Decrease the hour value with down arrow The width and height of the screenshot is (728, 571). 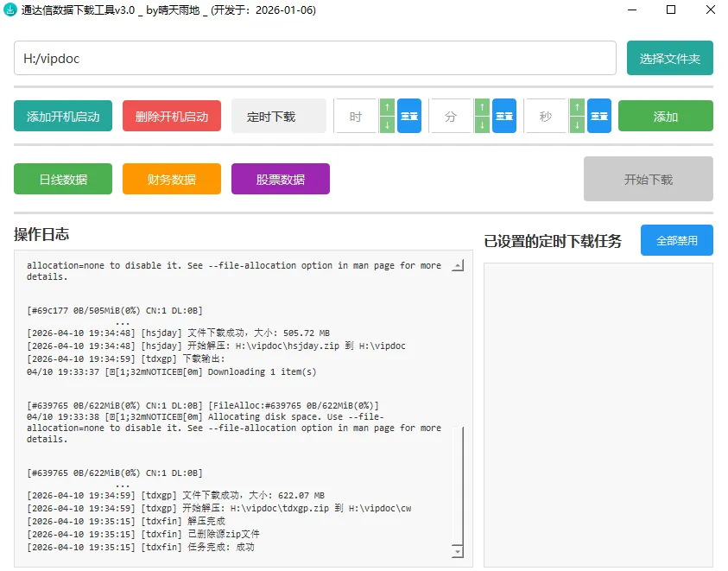pyautogui.click(x=387, y=124)
